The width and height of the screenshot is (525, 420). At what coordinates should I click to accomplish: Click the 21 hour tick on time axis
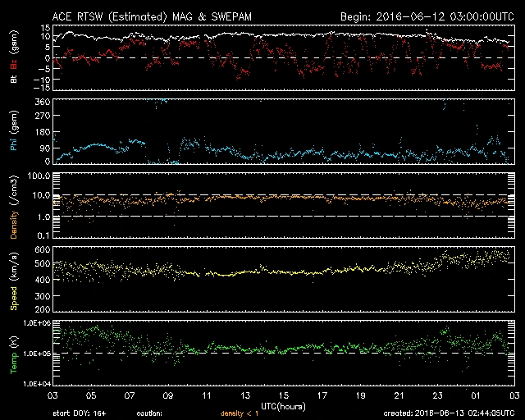coord(399,395)
